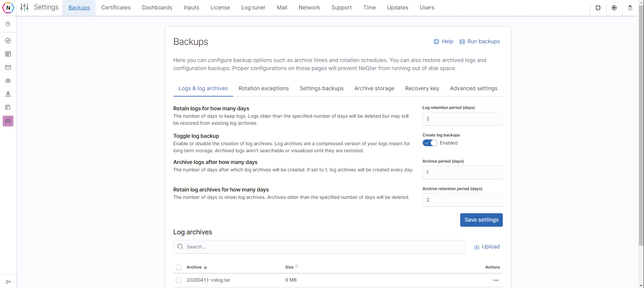The height and width of the screenshot is (288, 644).
Task: Toggle the Create log backups switch
Action: pos(430,143)
